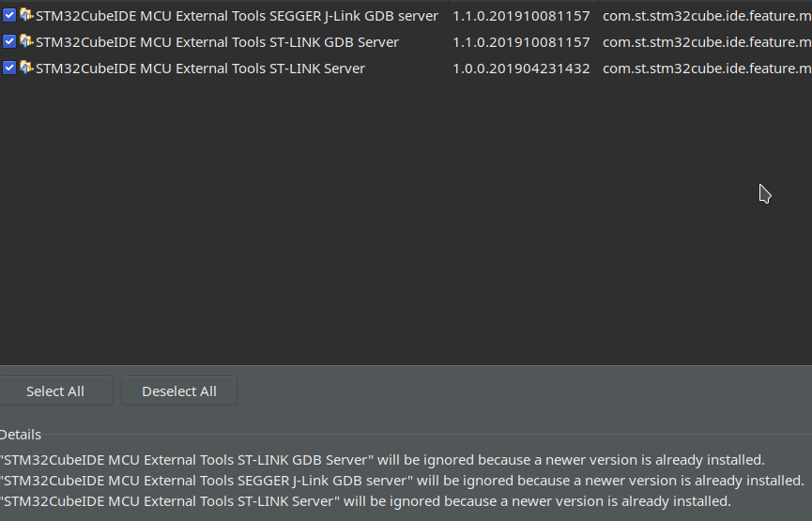Click version 1.1.0.201910081157 of SEGGER J-Link row

click(521, 16)
